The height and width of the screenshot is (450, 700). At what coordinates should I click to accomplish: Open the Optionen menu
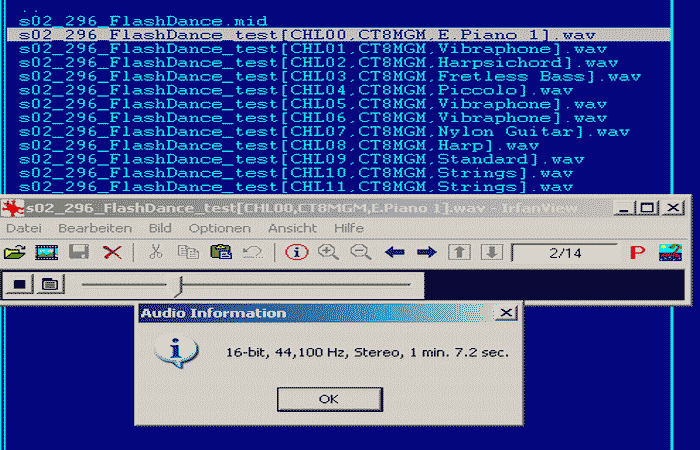tap(212, 228)
